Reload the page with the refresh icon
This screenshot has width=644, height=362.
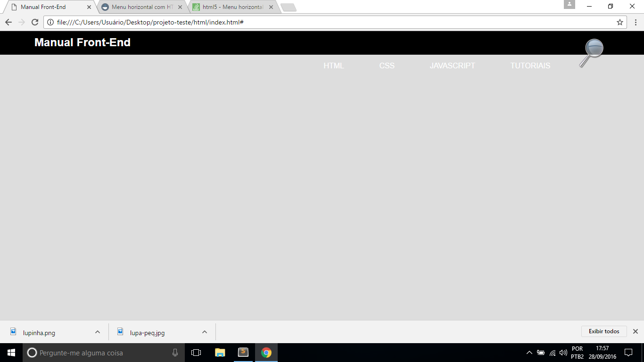point(34,22)
